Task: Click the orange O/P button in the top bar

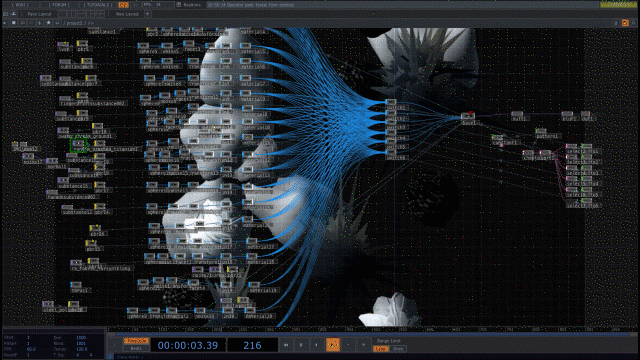Action: [x=123, y=5]
